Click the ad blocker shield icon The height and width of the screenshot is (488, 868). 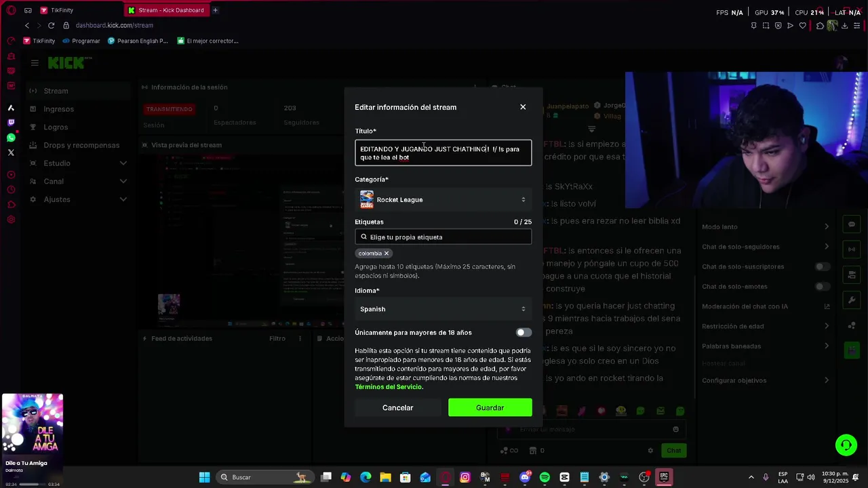click(x=778, y=26)
